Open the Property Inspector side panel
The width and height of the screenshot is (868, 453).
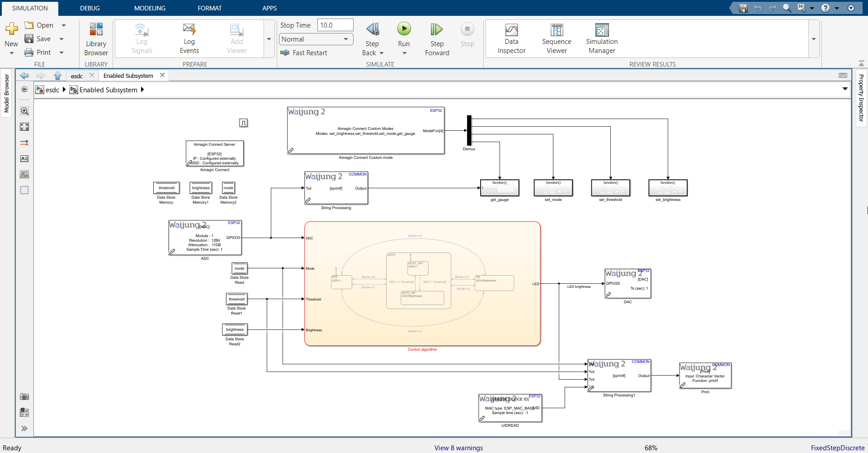point(861,98)
